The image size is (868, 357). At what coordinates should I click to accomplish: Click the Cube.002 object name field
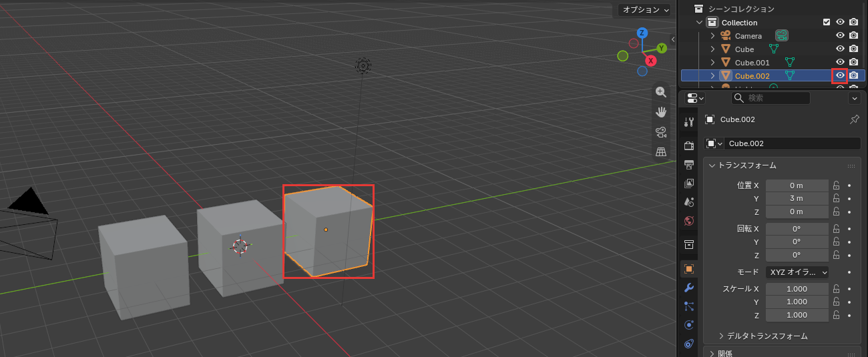[793, 143]
